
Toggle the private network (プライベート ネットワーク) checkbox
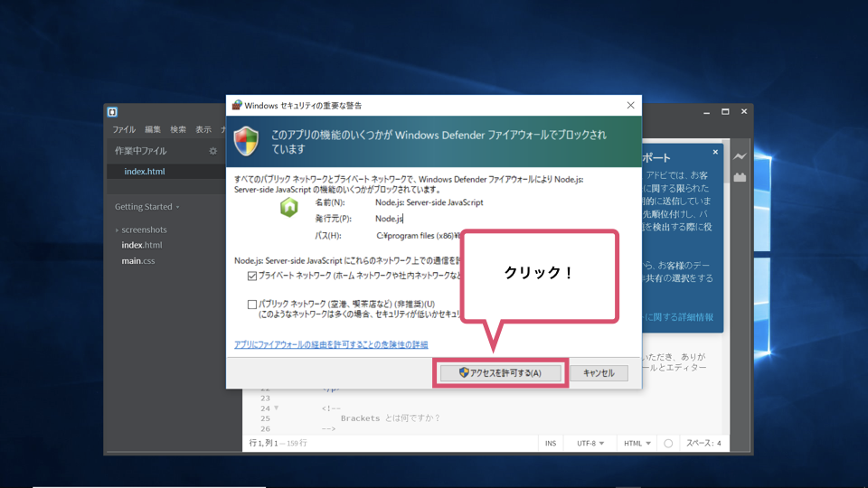click(252, 276)
